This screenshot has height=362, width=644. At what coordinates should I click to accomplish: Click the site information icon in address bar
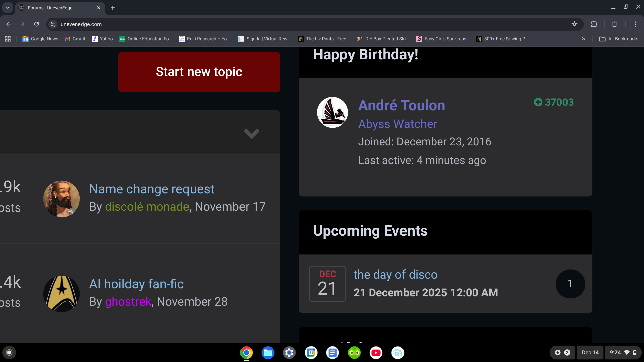coord(53,24)
